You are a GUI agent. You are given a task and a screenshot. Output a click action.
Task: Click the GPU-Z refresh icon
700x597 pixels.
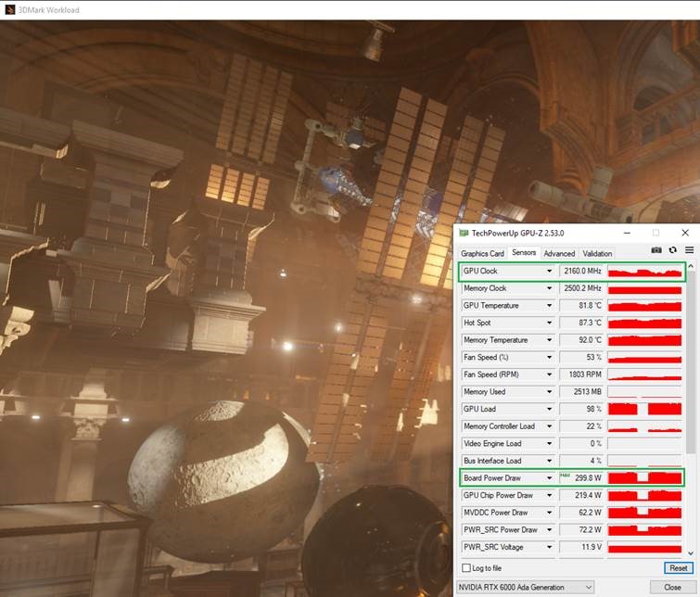pyautogui.click(x=673, y=250)
